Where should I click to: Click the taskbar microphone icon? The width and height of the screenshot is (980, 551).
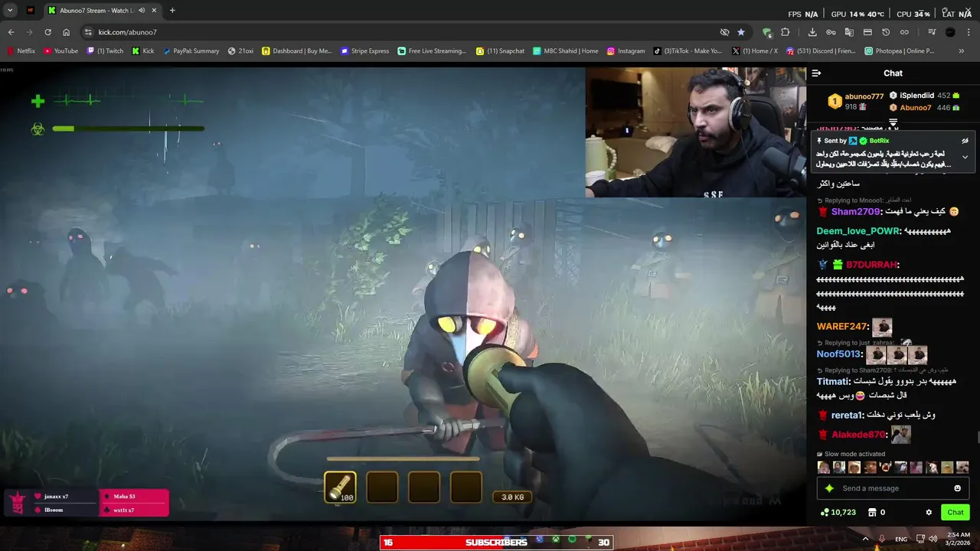(x=882, y=539)
